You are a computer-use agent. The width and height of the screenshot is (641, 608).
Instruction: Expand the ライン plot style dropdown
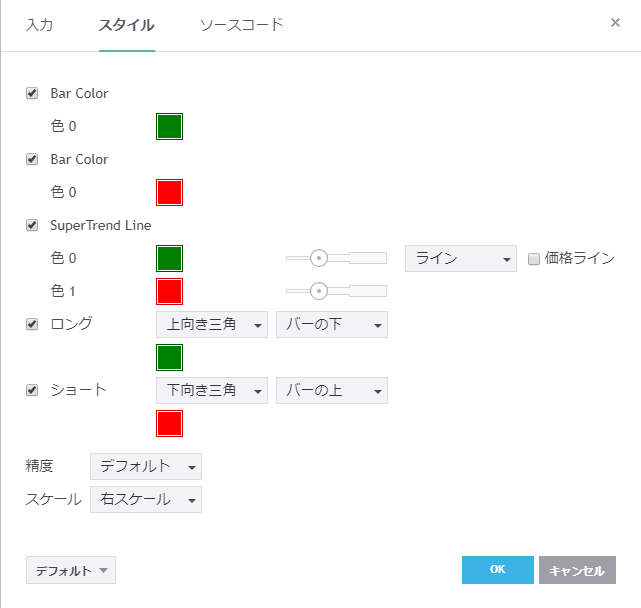(x=460, y=259)
